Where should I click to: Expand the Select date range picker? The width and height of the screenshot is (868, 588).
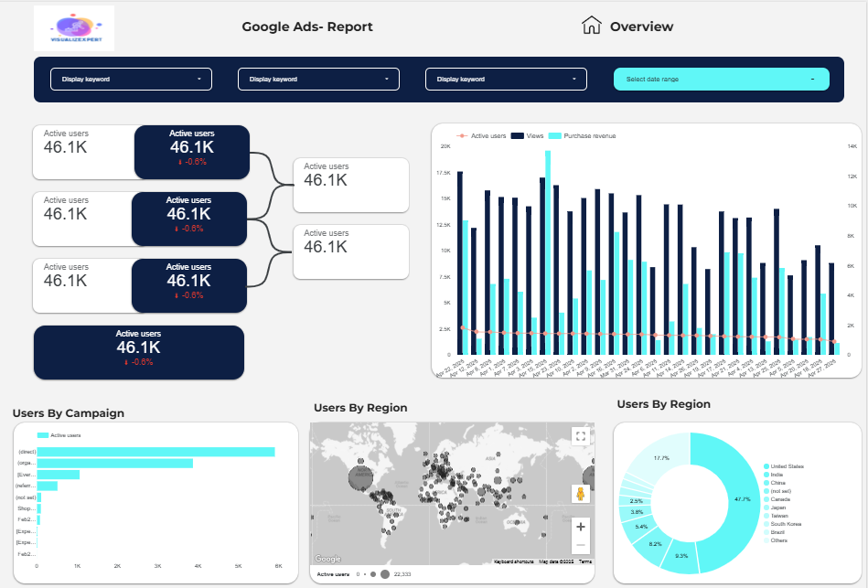(721, 79)
